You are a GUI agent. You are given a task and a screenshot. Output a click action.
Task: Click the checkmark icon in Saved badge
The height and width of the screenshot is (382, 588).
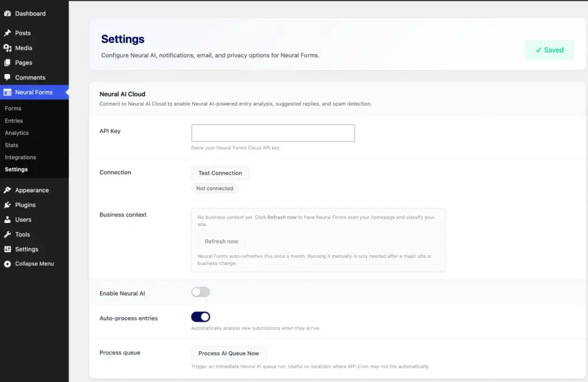point(539,50)
